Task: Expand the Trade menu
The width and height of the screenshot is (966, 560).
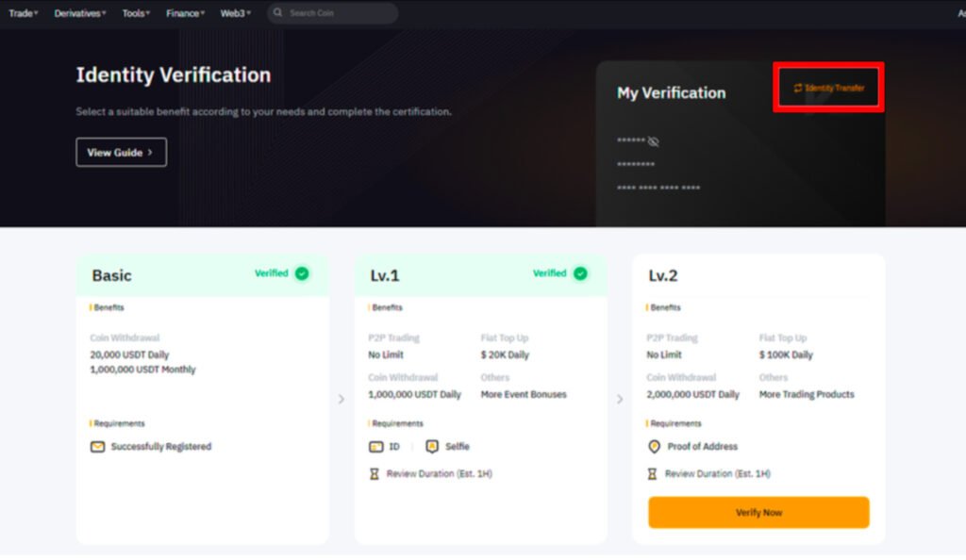Action: point(24,13)
